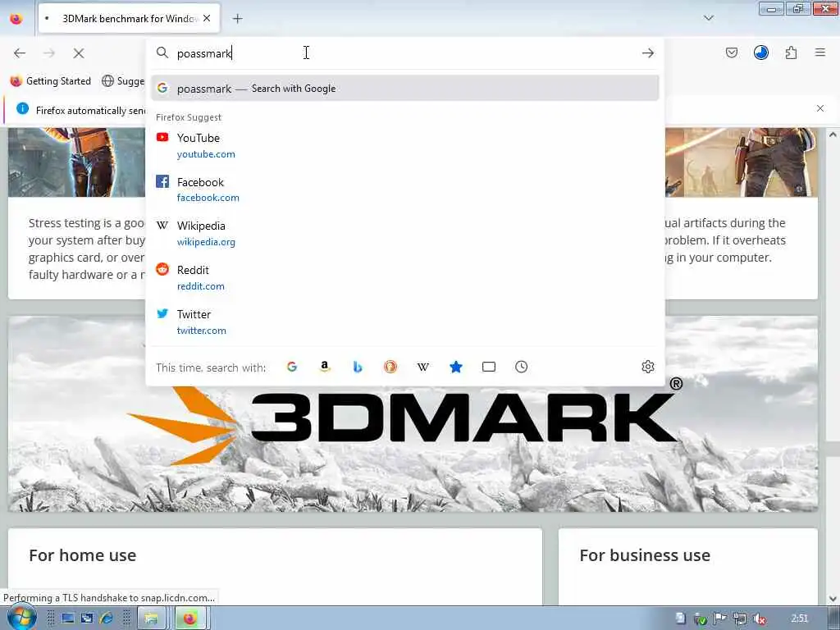840x630 pixels.
Task: Stop the page loading with the X button
Action: (79, 53)
